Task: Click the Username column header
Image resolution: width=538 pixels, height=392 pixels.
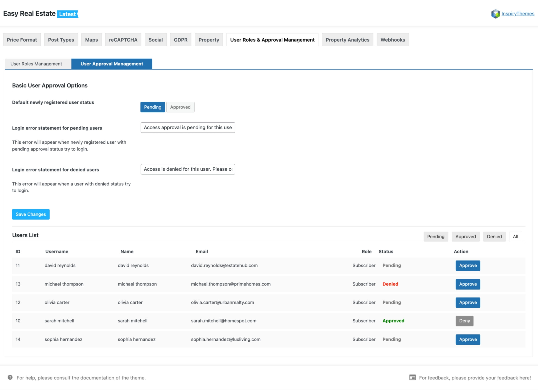Action: 57,251
